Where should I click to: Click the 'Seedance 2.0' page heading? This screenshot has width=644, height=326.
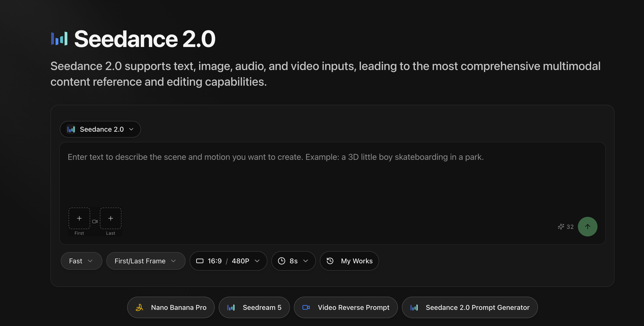tap(145, 39)
